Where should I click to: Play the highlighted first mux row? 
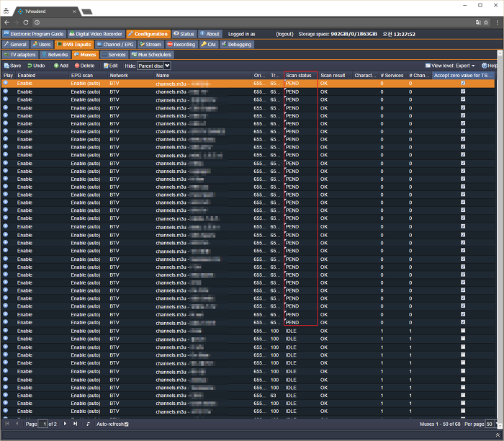(x=6, y=83)
